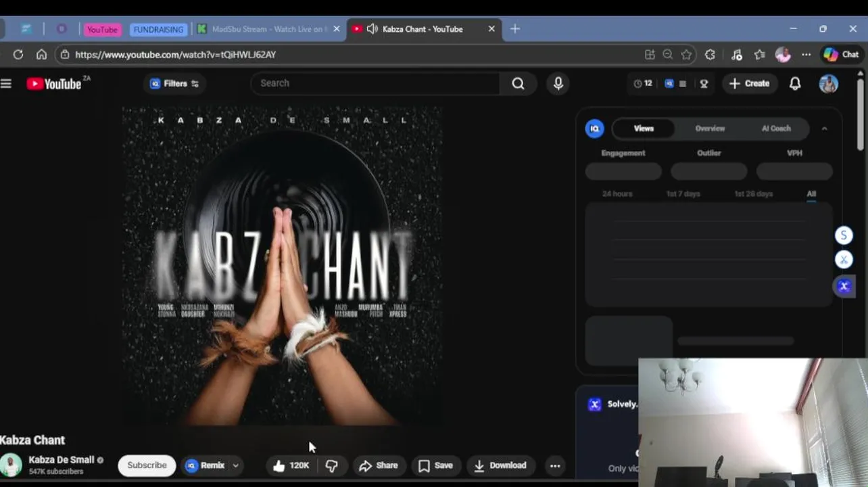This screenshot has width=868, height=487.
Task: Click the vidIQ trophy icon
Action: pyautogui.click(x=704, y=83)
